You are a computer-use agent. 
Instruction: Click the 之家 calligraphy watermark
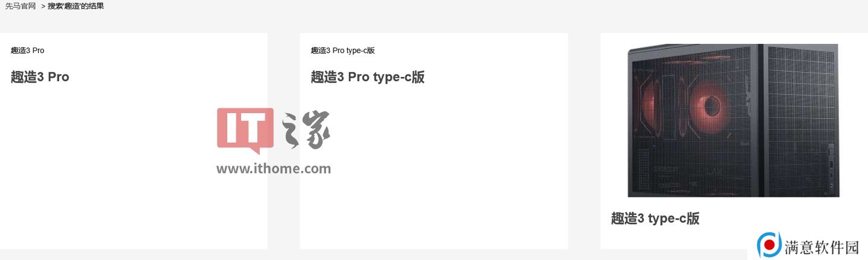click(306, 130)
